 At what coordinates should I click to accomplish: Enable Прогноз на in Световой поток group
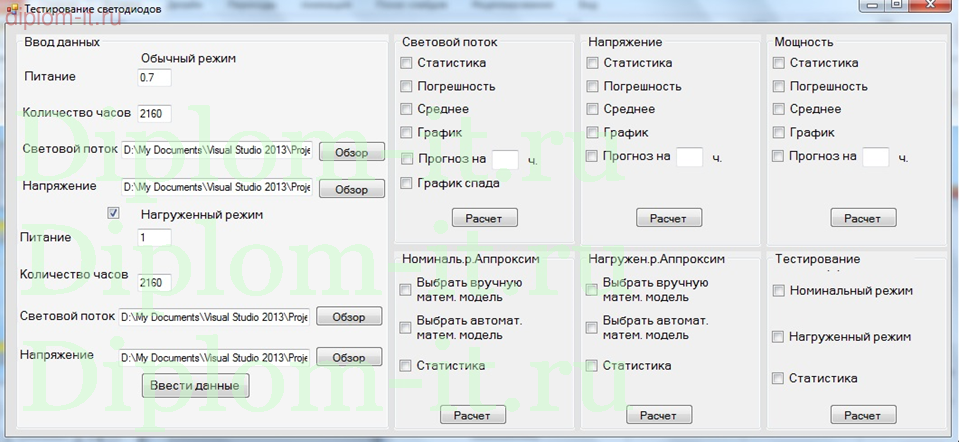(x=406, y=159)
